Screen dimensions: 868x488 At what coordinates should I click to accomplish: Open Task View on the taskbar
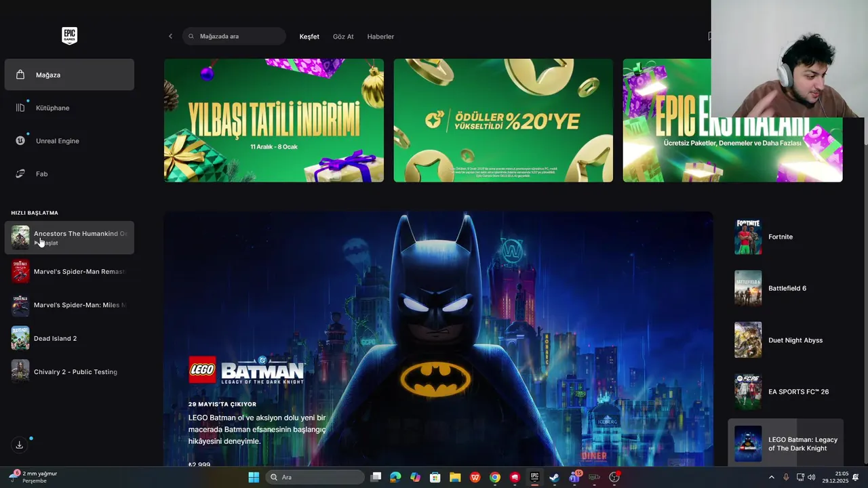[376, 477]
